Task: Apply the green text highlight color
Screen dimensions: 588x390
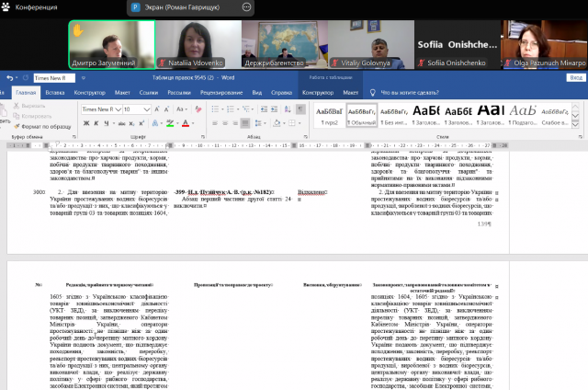Action: tap(170, 123)
